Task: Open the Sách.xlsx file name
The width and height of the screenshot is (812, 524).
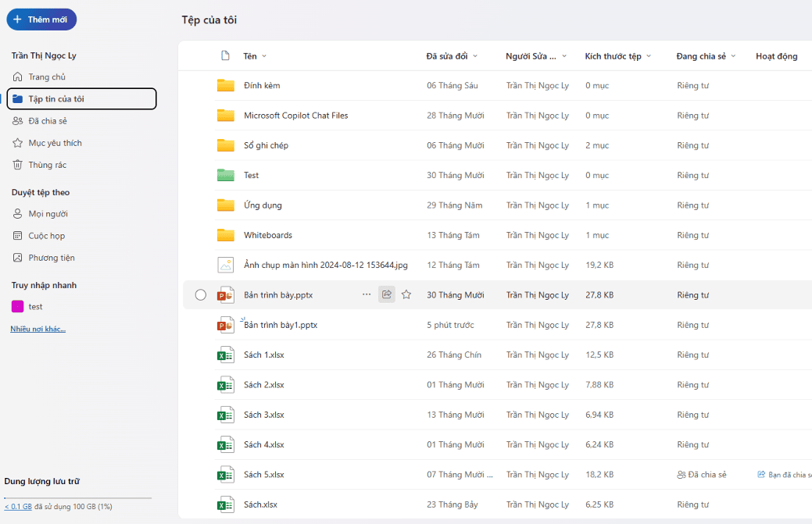Action: click(260, 504)
